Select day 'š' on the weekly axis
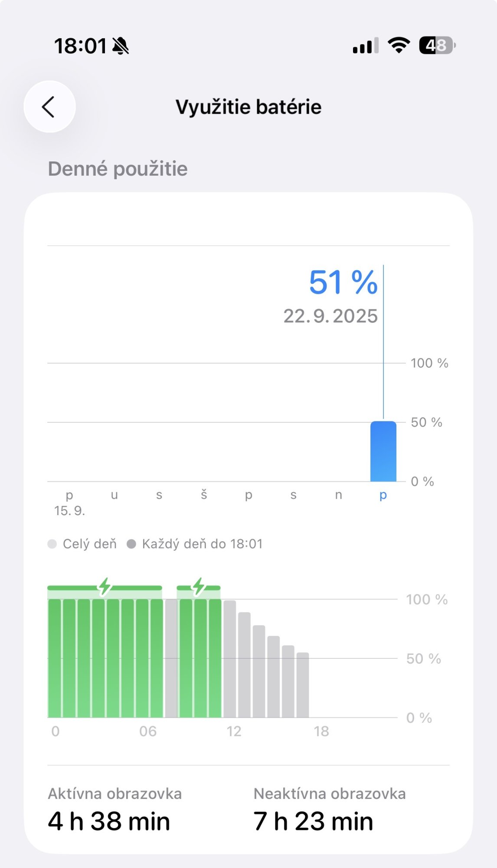This screenshot has height=868, width=497. tap(204, 495)
